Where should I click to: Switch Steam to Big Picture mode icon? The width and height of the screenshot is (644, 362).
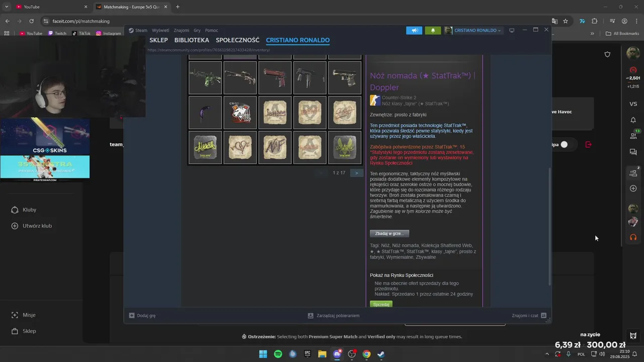click(512, 30)
